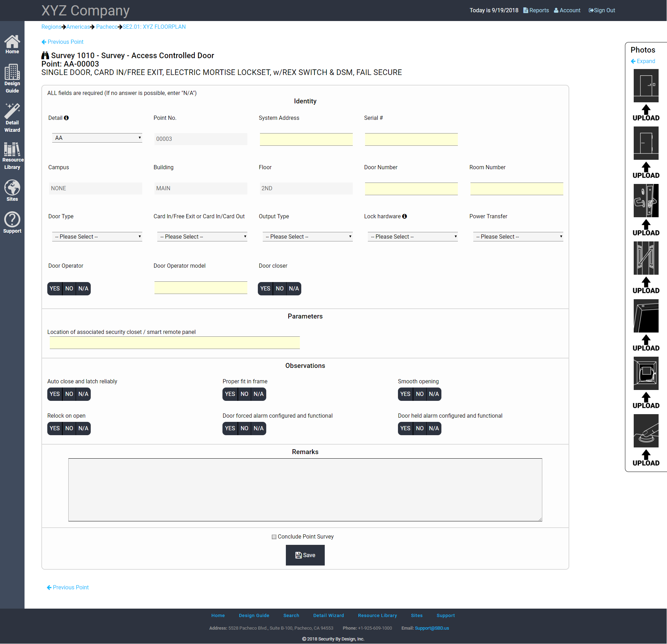Open Account in top bar
The image size is (667, 644).
point(567,10)
